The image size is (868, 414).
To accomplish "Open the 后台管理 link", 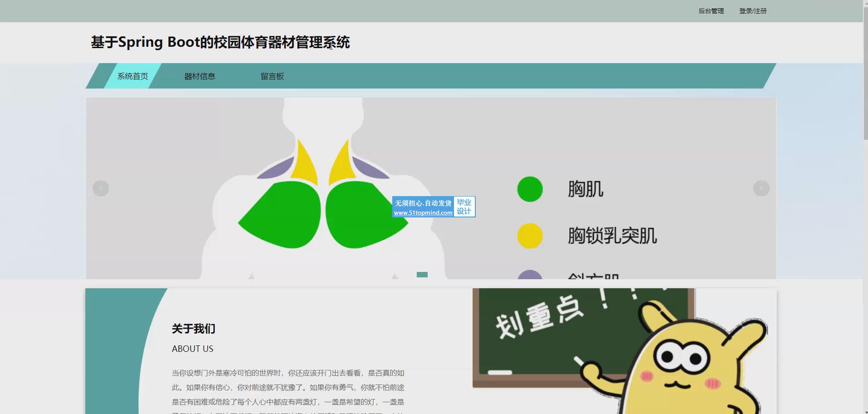I will [x=711, y=11].
